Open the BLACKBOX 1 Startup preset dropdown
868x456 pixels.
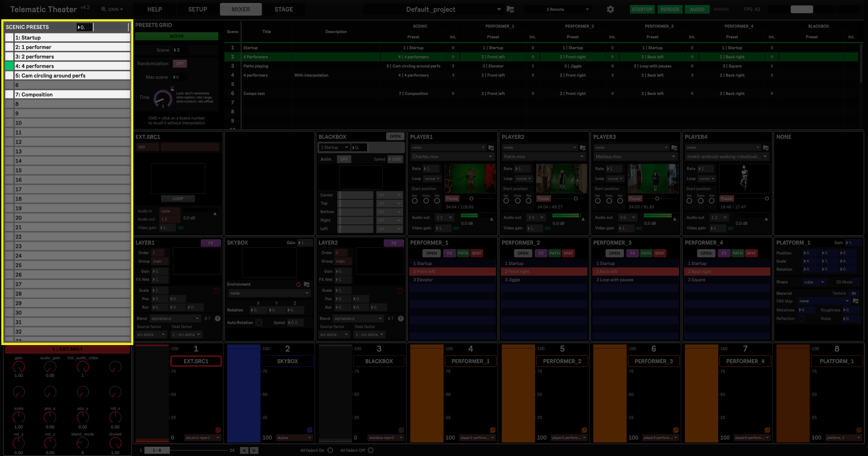point(334,147)
